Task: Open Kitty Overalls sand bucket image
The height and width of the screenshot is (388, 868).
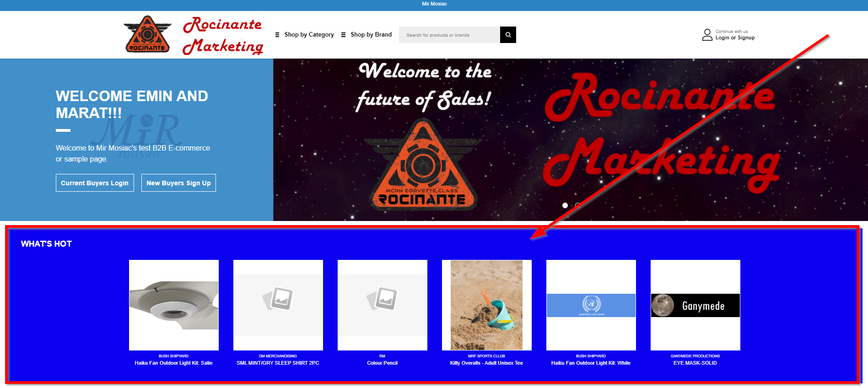Action: 487,305
